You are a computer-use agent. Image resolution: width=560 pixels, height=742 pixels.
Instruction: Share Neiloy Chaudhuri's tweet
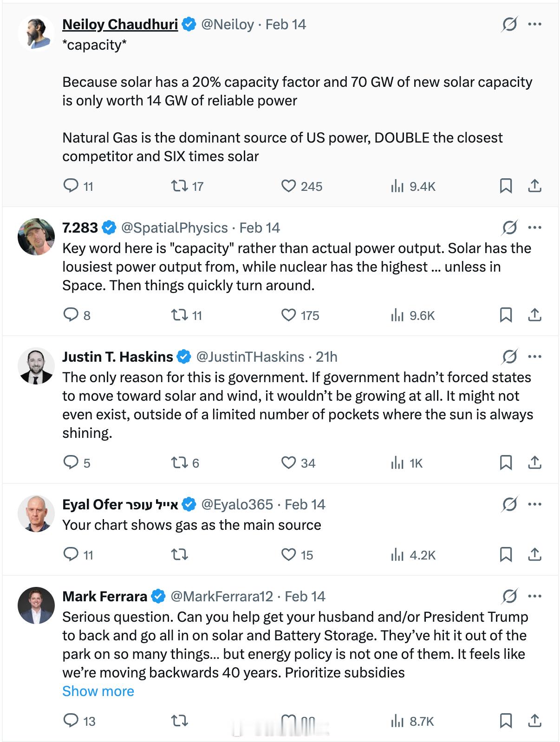tap(534, 186)
